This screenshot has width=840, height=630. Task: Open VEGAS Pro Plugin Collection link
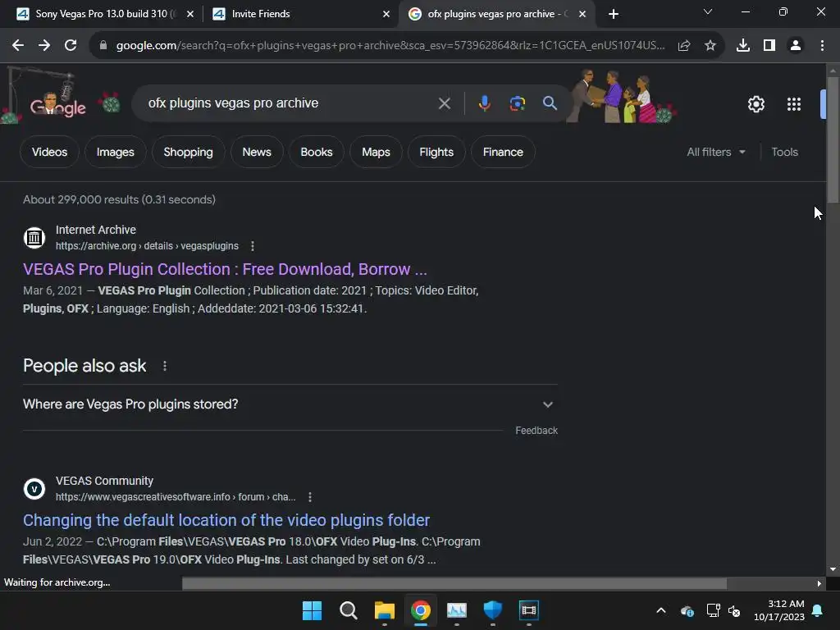pos(225,269)
